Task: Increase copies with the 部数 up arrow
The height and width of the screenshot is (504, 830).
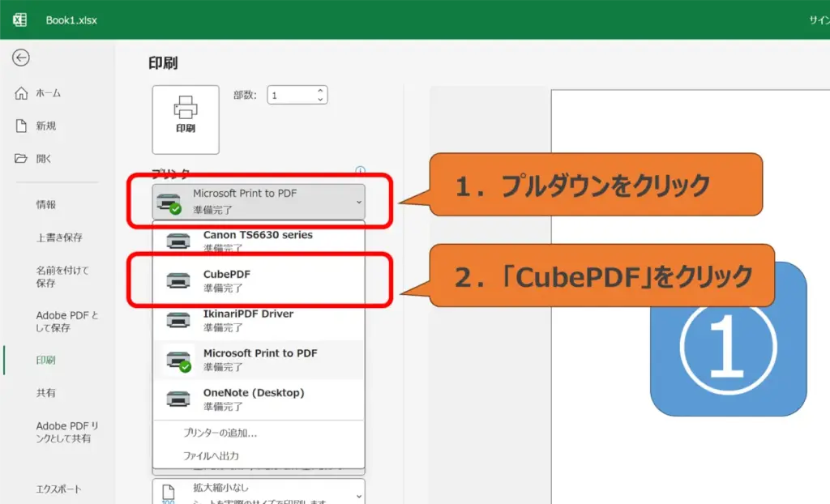Action: (321, 91)
